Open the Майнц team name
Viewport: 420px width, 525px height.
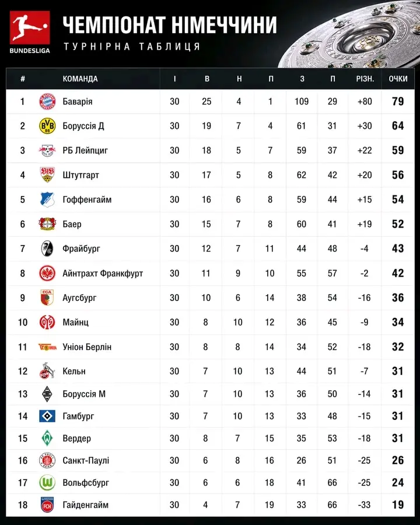coord(75,322)
